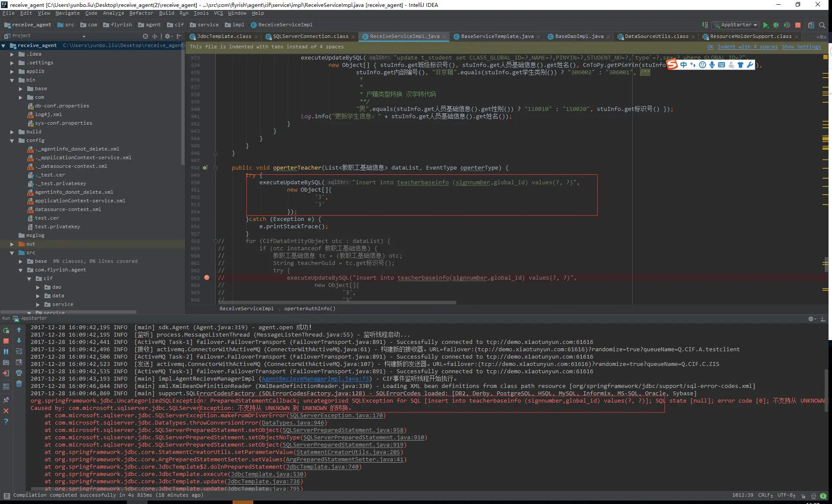Toggle breakpoint on line 963
The image size is (832, 504).
tap(207, 278)
